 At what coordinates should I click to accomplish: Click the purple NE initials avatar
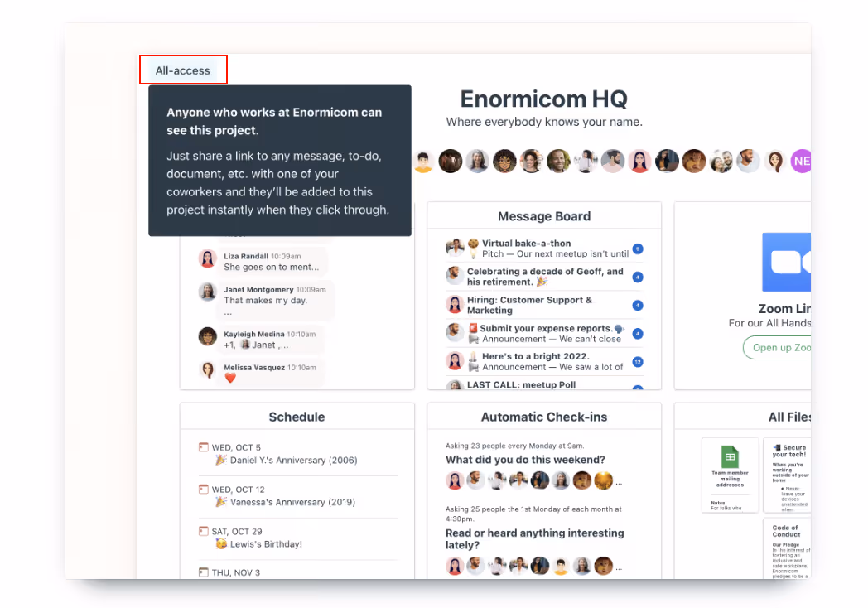pos(800,162)
